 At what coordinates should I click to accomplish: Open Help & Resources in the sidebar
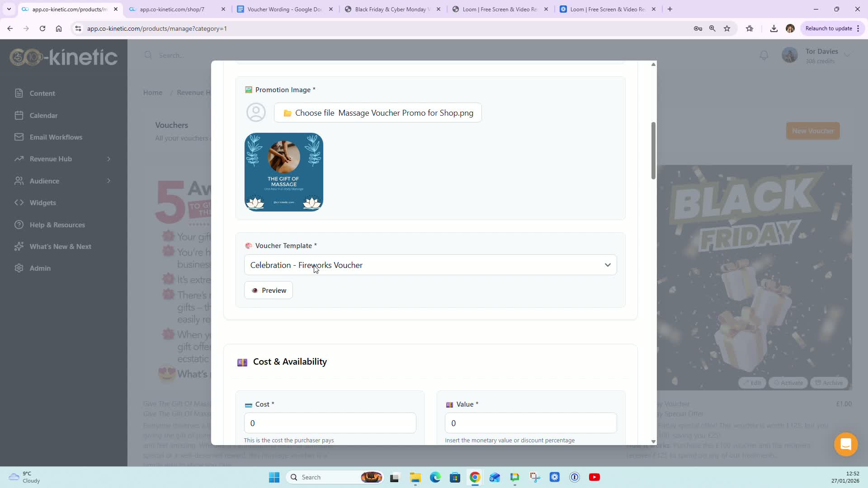57,225
